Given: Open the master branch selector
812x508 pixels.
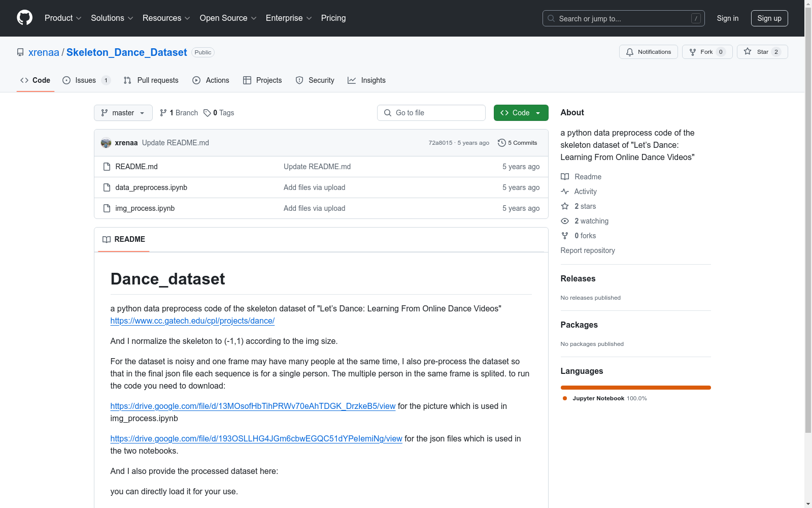Looking at the screenshot, I should (x=123, y=113).
